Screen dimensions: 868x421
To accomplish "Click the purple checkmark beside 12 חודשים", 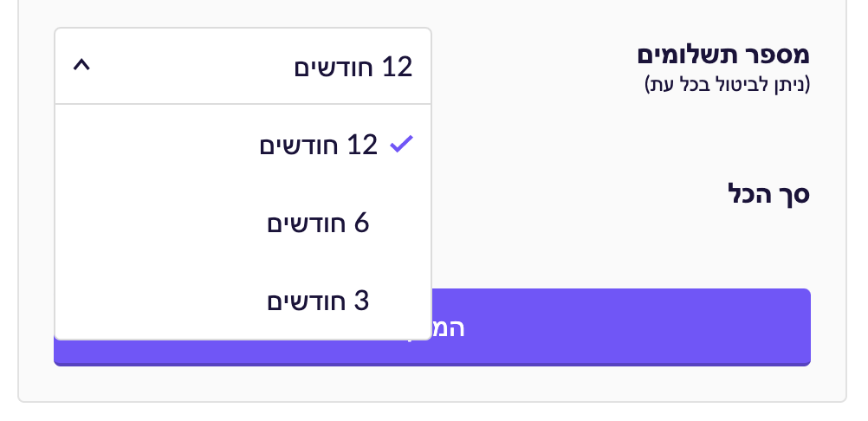I will (401, 145).
